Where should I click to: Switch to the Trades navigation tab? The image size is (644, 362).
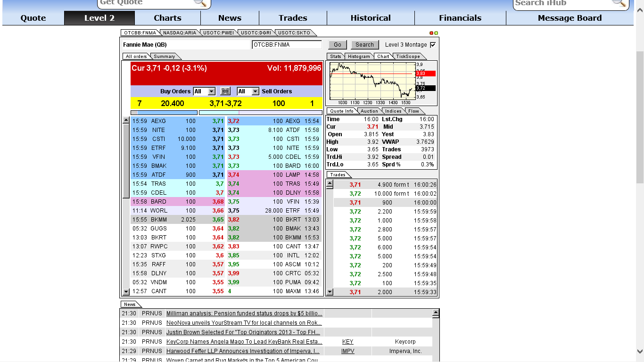293,18
